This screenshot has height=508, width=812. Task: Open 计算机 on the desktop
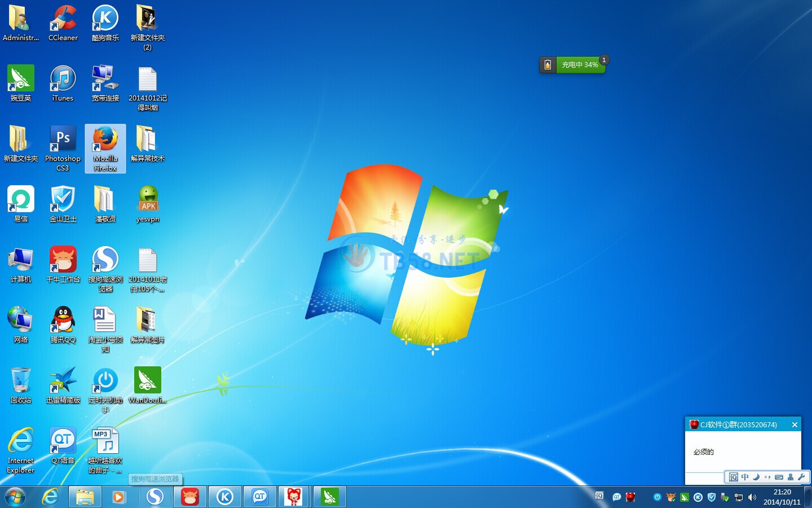click(x=21, y=264)
